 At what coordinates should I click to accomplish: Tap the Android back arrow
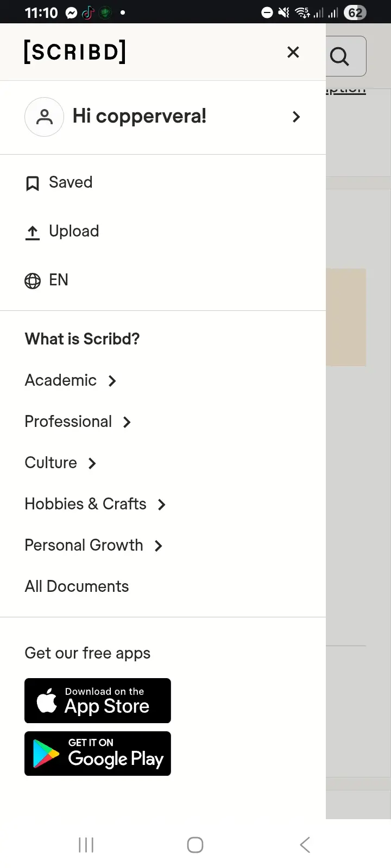tap(305, 845)
